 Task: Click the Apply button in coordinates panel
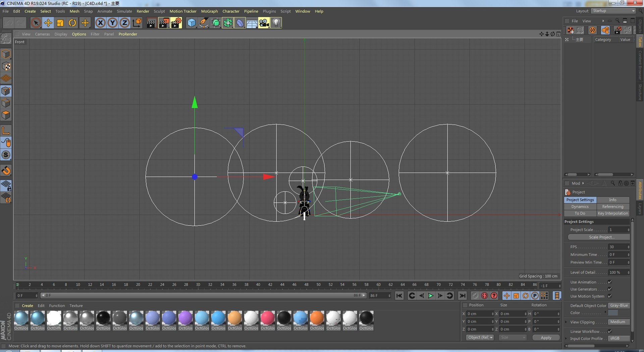546,338
